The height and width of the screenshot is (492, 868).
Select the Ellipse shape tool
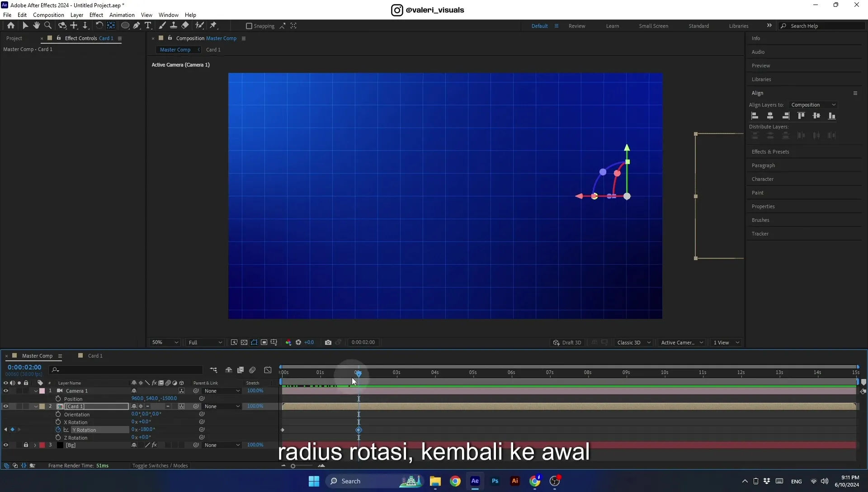click(125, 26)
